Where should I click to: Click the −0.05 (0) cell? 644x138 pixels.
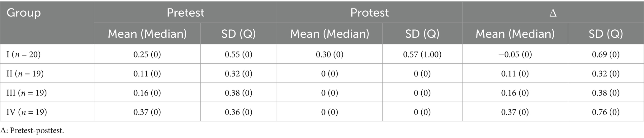pos(515,55)
